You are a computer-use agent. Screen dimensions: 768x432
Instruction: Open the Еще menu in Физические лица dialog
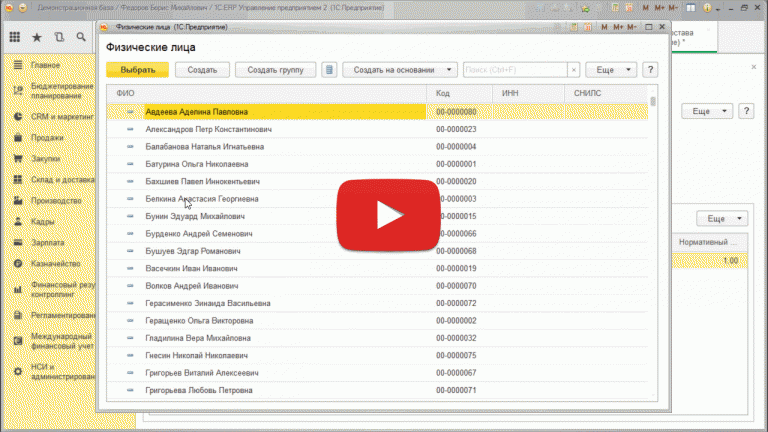611,70
